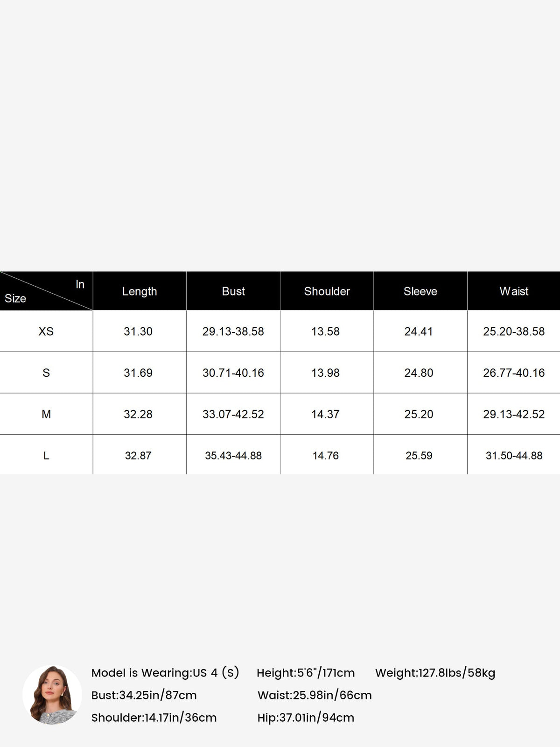Click the Size/In corner header cell
Viewport: 560px width, 747px height.
click(x=46, y=291)
